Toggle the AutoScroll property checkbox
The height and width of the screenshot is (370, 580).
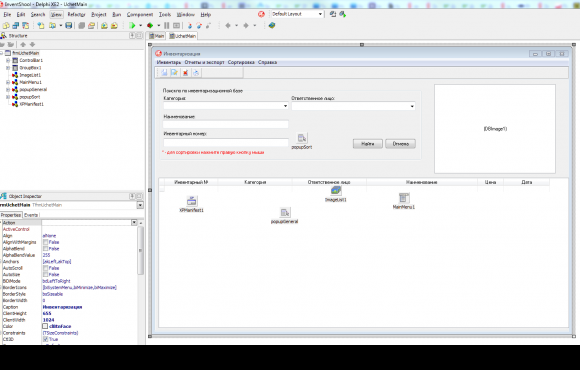45,268
